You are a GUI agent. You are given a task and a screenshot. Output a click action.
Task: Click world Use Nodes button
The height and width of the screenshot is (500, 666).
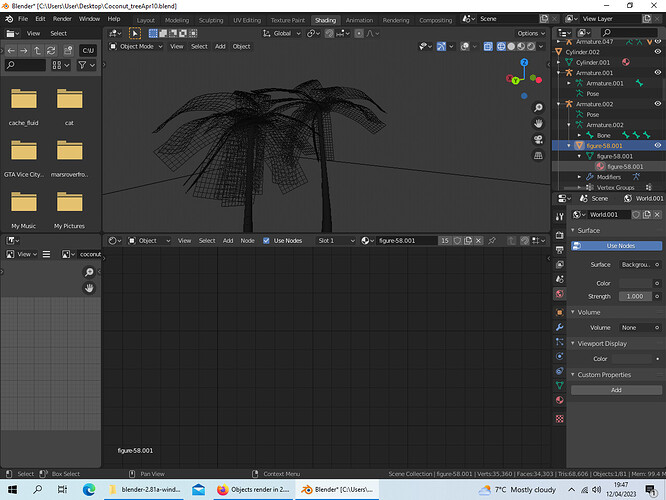[x=616, y=246]
